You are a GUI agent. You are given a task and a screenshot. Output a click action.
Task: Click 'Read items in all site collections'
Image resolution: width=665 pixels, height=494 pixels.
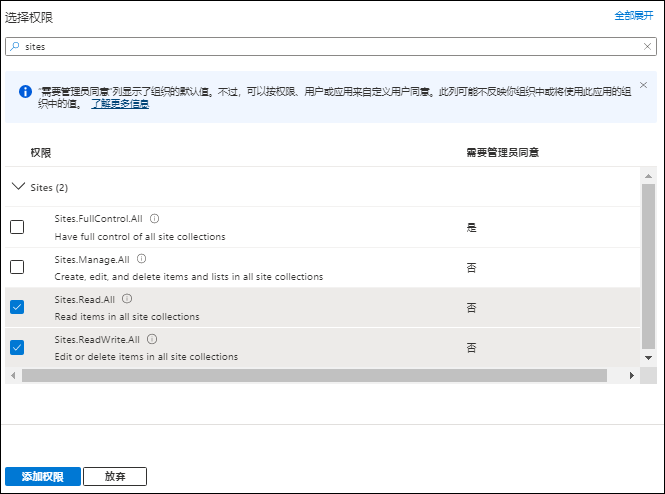coord(127,317)
